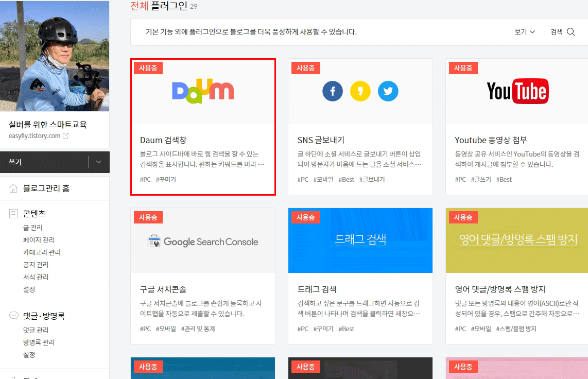This screenshot has height=379, width=588.
Task: Click the Google Search Console logo
Action: pyautogui.click(x=203, y=242)
